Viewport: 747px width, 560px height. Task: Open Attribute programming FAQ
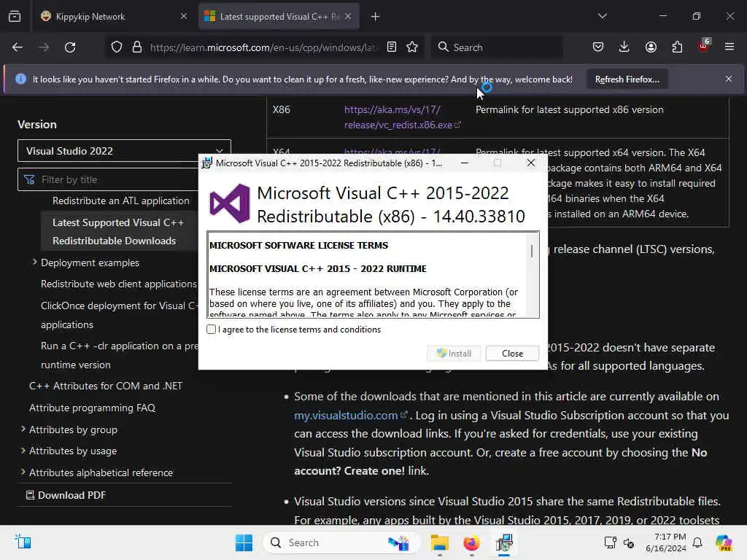pyautogui.click(x=93, y=408)
